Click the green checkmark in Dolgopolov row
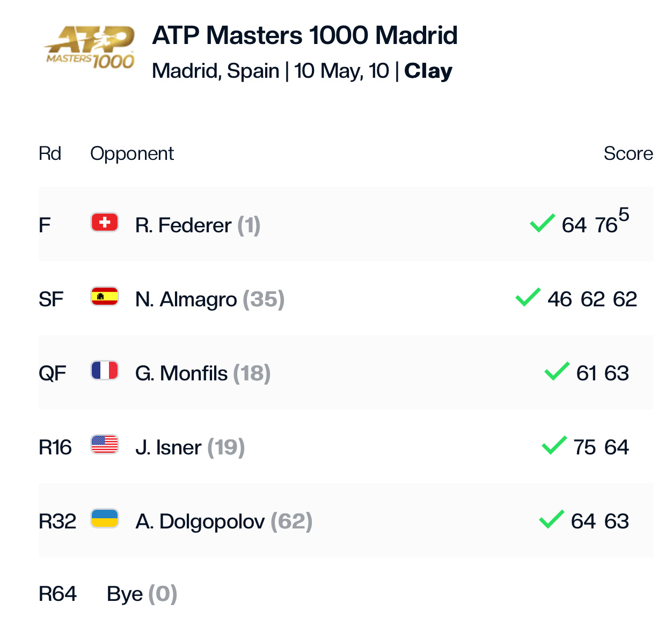672x632 pixels. 552,519
